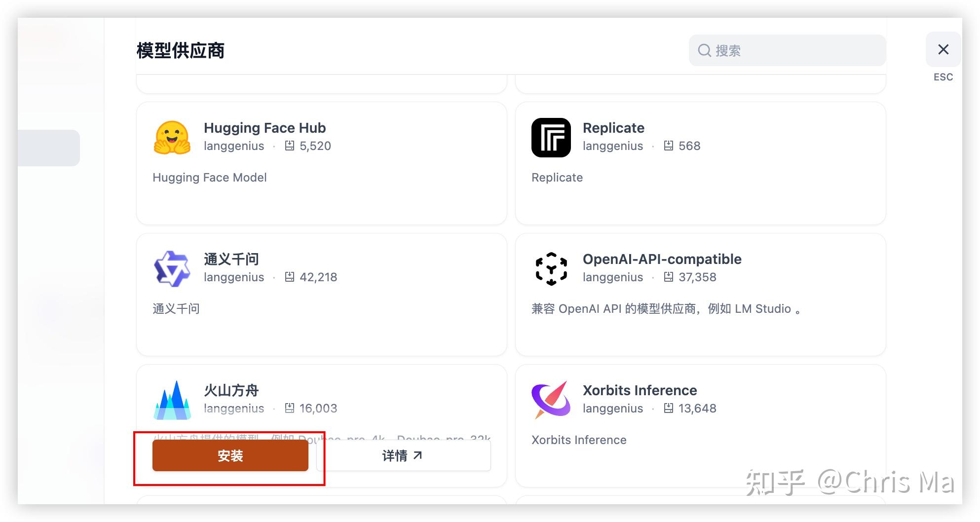
Task: Click the search magnifier icon
Action: click(x=704, y=50)
